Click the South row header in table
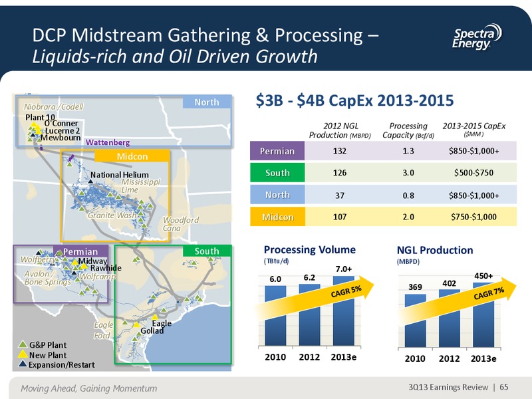Image resolution: width=532 pixels, height=399 pixels. [x=277, y=173]
